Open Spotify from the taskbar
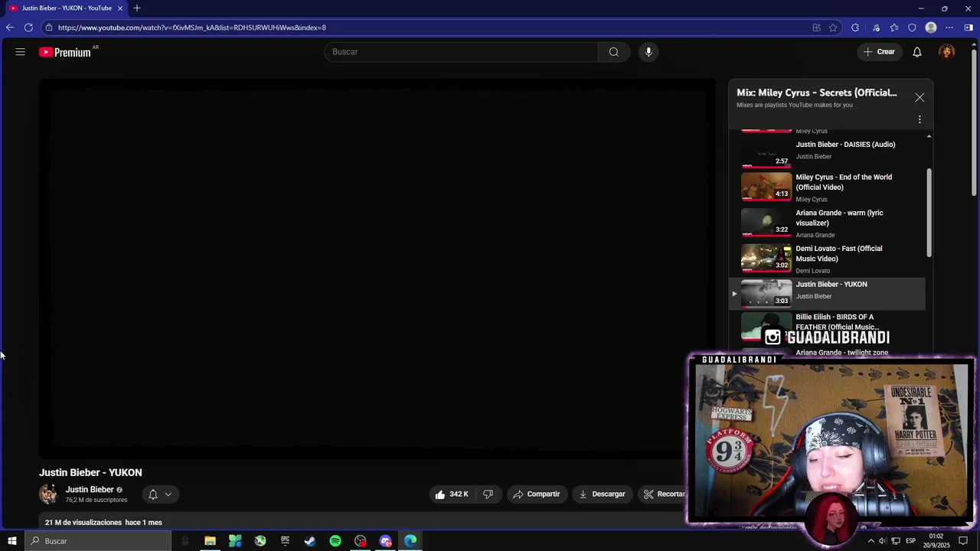This screenshot has width=980, height=551. [x=335, y=541]
